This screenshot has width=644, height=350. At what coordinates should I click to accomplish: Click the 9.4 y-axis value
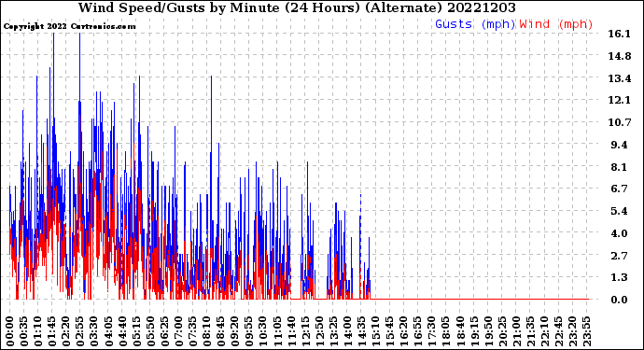point(620,145)
